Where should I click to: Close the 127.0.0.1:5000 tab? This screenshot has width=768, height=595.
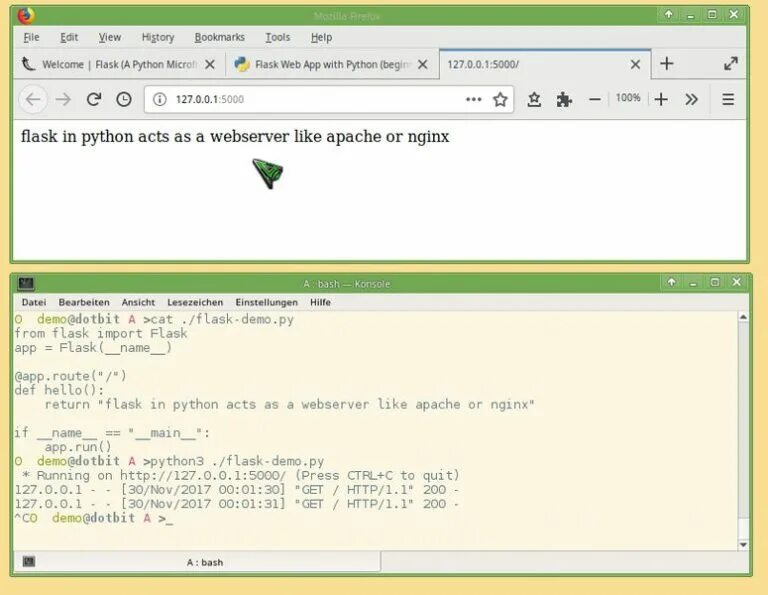(635, 64)
